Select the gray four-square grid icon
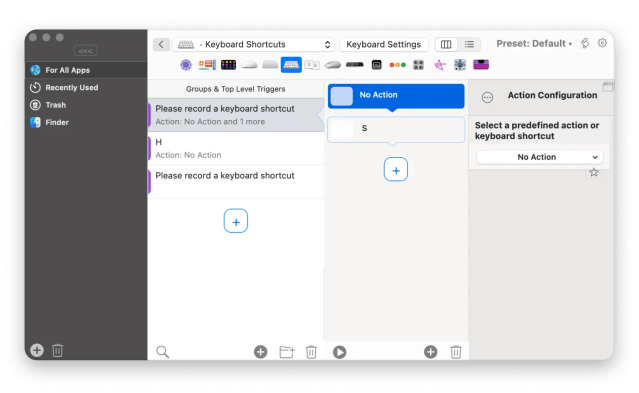Image resolution: width=639 pixels, height=393 pixels. coord(419,65)
